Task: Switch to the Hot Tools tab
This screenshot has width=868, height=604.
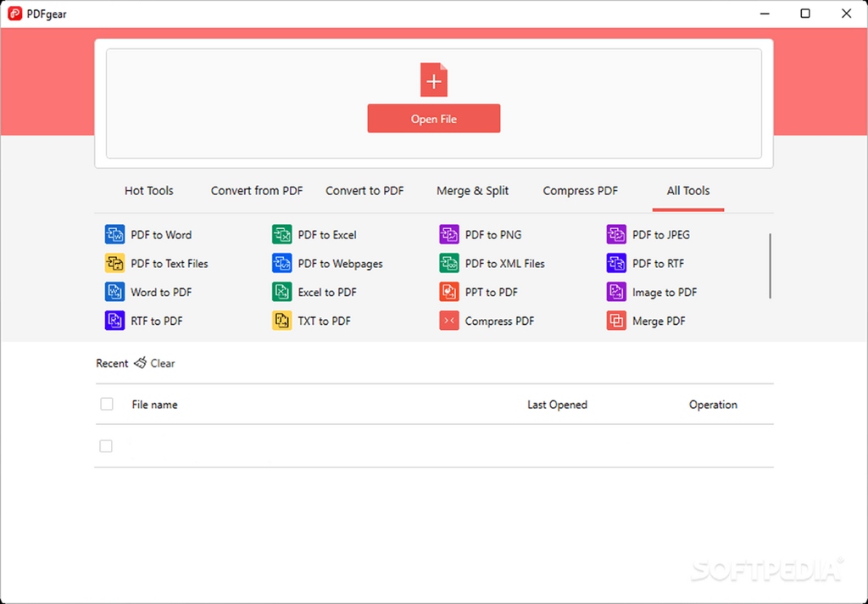Action: pos(149,191)
